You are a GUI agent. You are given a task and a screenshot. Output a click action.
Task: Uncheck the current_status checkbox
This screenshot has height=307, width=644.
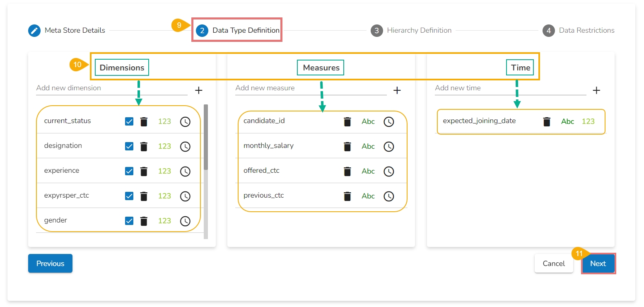coord(129,121)
